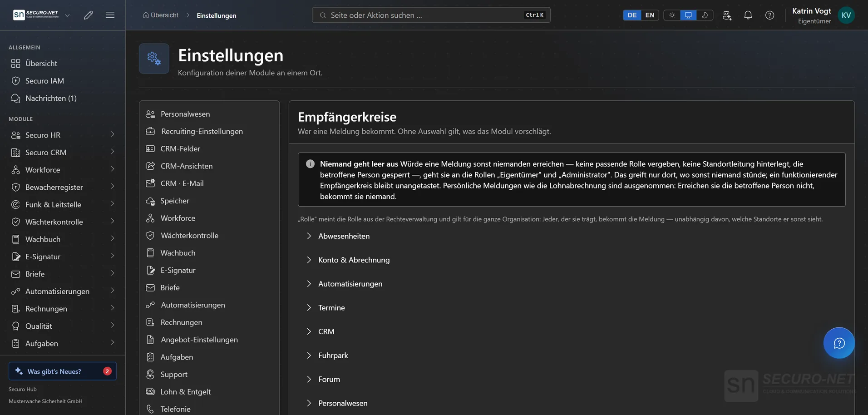Open Angebot-Einstellungen in the settings list
868x415 pixels.
pos(209,340)
